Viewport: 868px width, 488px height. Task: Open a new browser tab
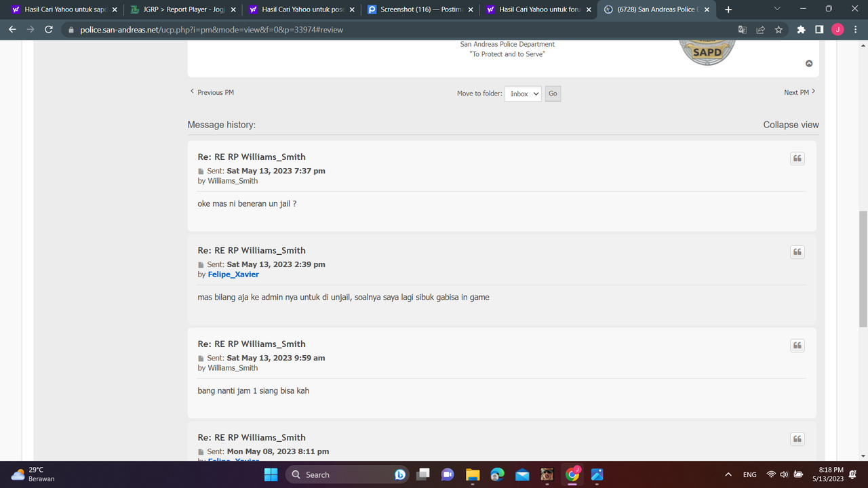[728, 9]
